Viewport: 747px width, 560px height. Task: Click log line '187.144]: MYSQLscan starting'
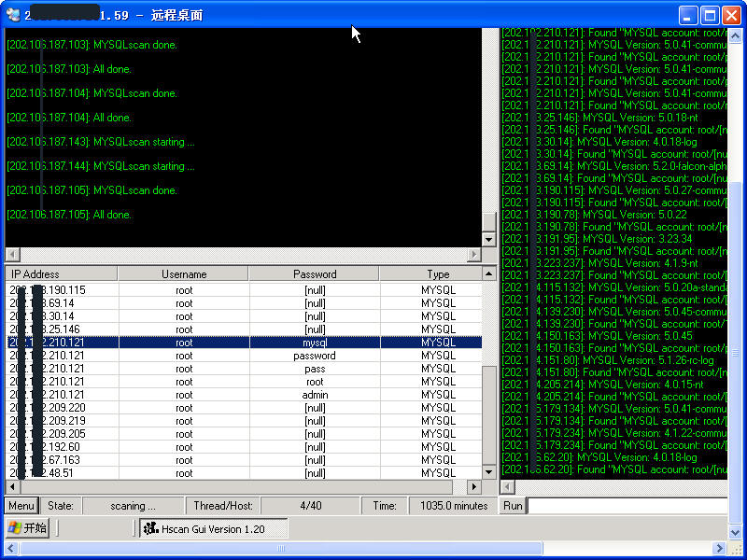click(101, 166)
